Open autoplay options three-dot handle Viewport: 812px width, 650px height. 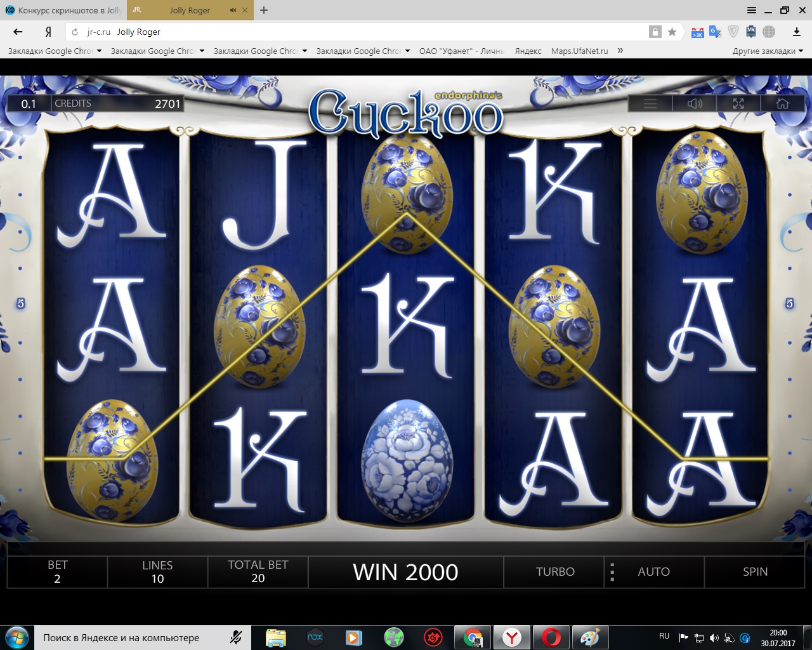point(612,572)
